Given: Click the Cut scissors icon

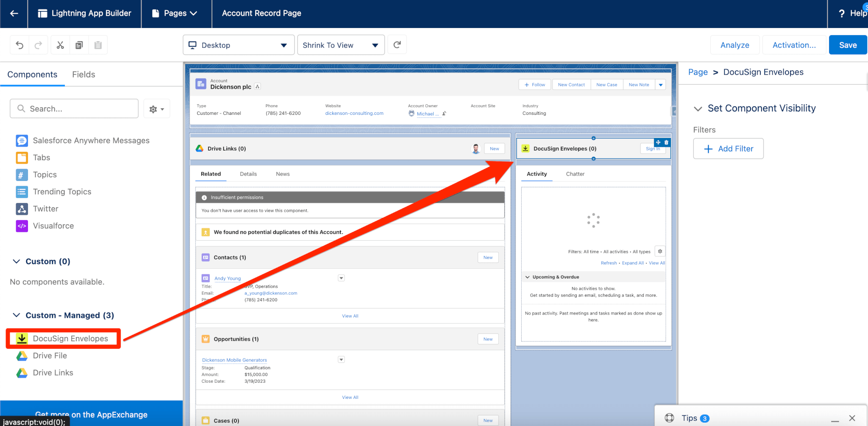Looking at the screenshot, I should [x=60, y=45].
